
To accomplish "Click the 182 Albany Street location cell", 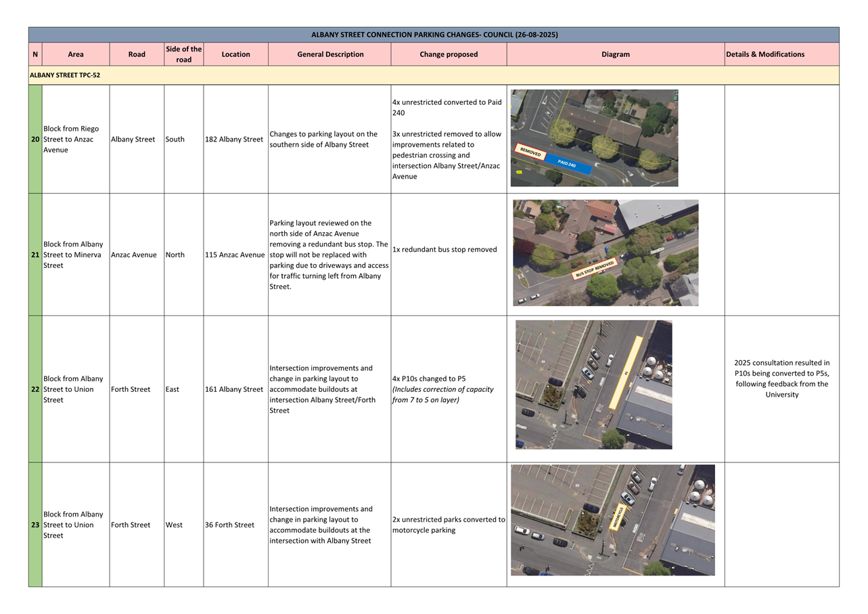I will (x=234, y=139).
